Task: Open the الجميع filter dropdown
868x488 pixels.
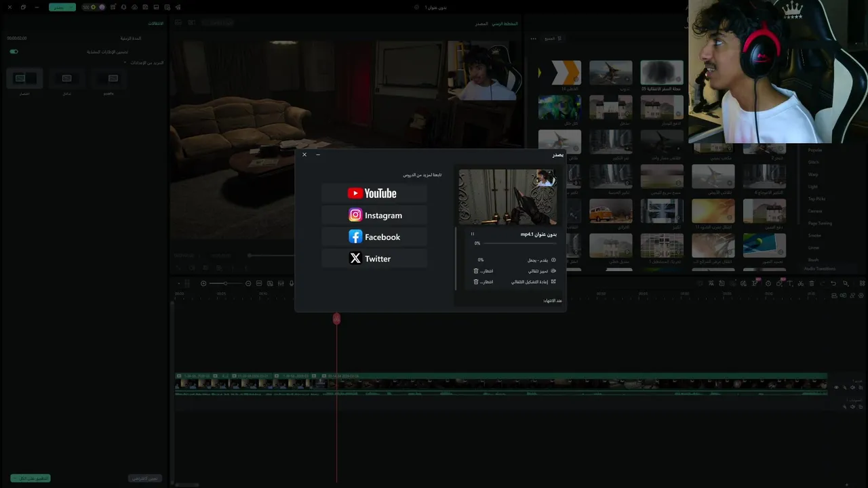Action: click(553, 39)
